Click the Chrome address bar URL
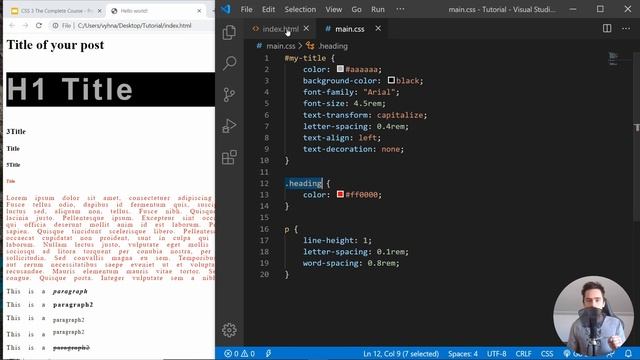640x360 pixels. pyautogui.click(x=134, y=25)
